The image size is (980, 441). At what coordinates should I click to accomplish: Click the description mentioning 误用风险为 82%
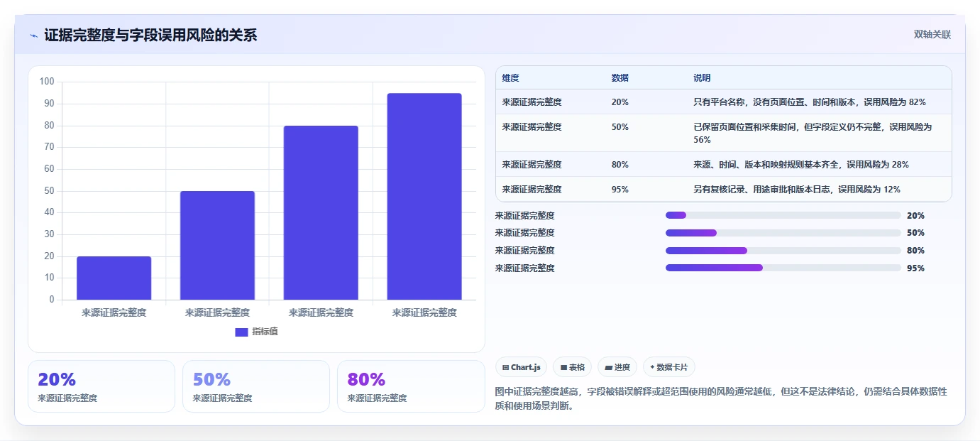click(x=810, y=102)
